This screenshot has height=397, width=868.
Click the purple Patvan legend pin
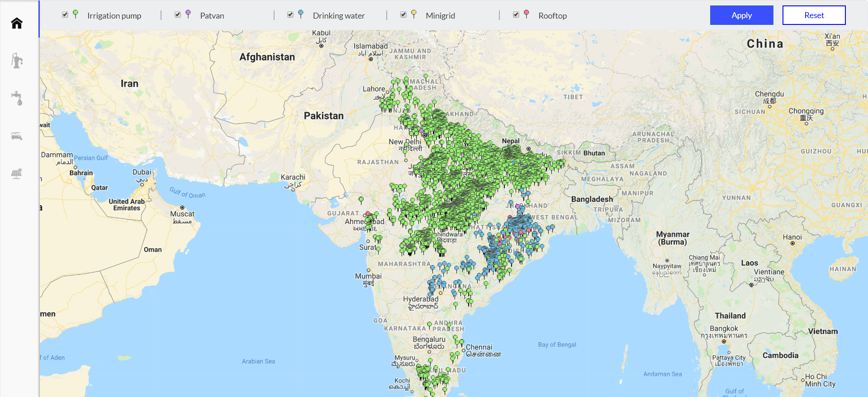(188, 14)
